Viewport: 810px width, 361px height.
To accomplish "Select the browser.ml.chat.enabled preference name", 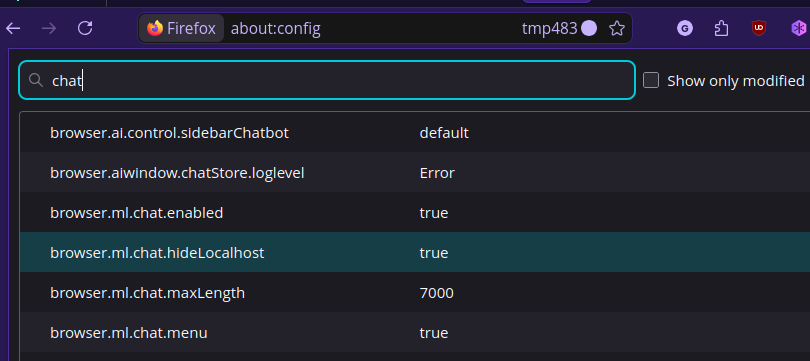I will tap(137, 213).
